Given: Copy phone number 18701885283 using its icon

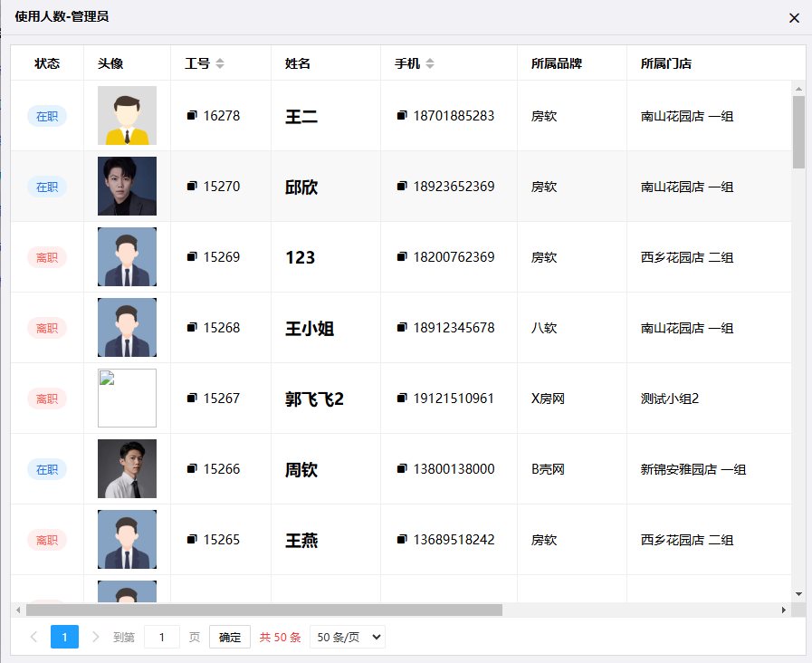Looking at the screenshot, I should point(401,115).
